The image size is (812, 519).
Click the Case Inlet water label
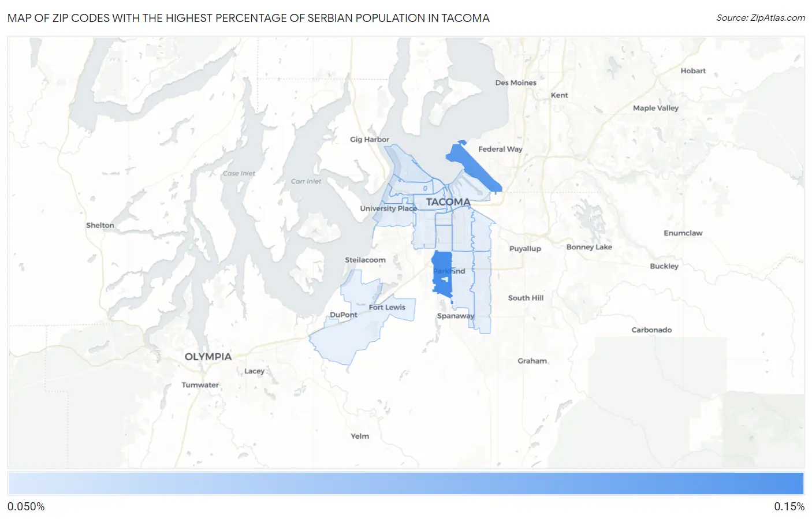click(239, 173)
